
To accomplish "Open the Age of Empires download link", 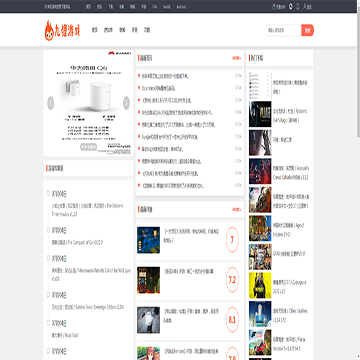I will coord(289,230).
